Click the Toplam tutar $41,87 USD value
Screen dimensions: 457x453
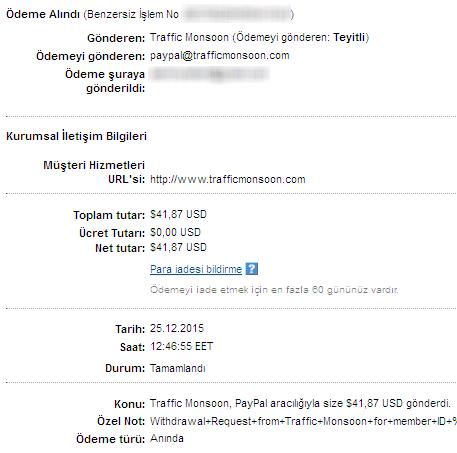[x=178, y=214]
